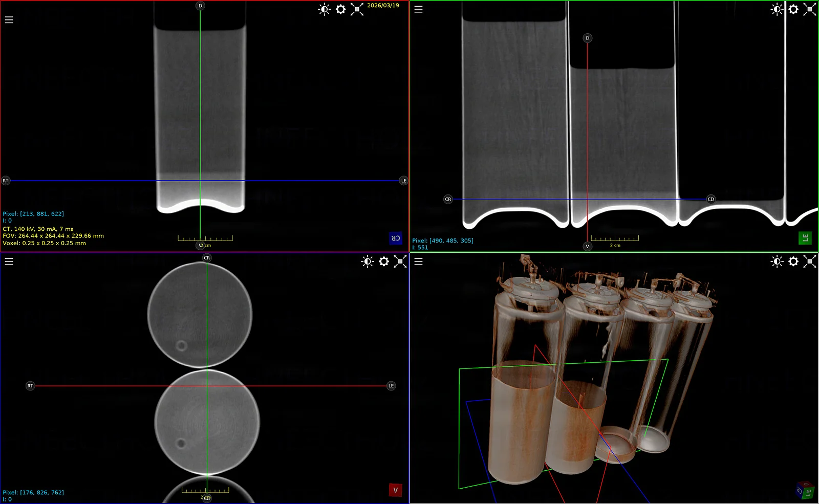Open the hamburger menu in the green-bordered sagittal view
Viewport: 819px width, 504px height.
point(418,9)
